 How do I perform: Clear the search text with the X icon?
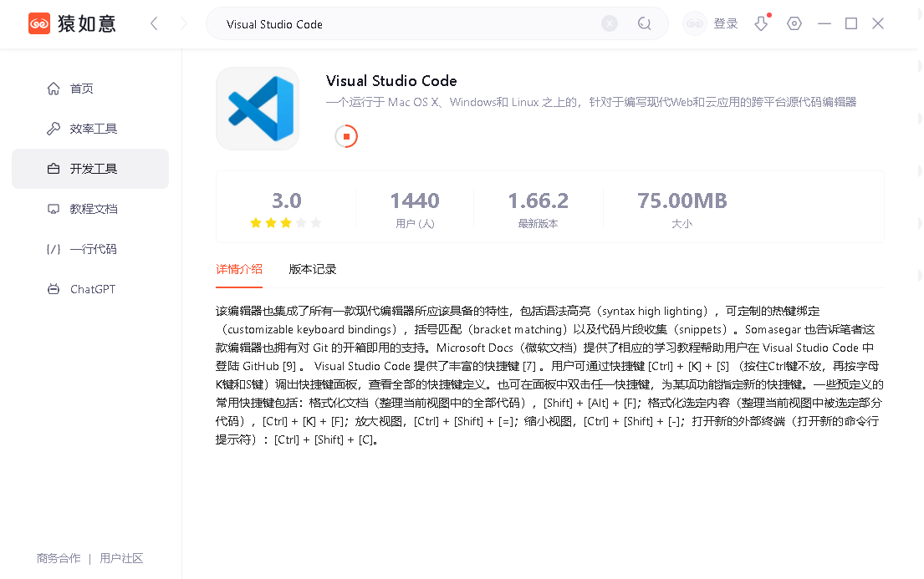pos(609,23)
